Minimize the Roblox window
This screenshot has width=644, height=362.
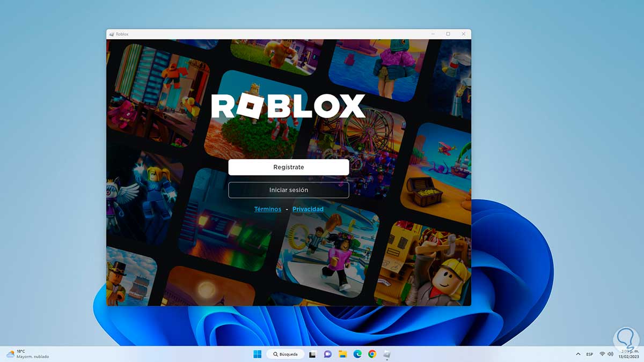tap(433, 34)
